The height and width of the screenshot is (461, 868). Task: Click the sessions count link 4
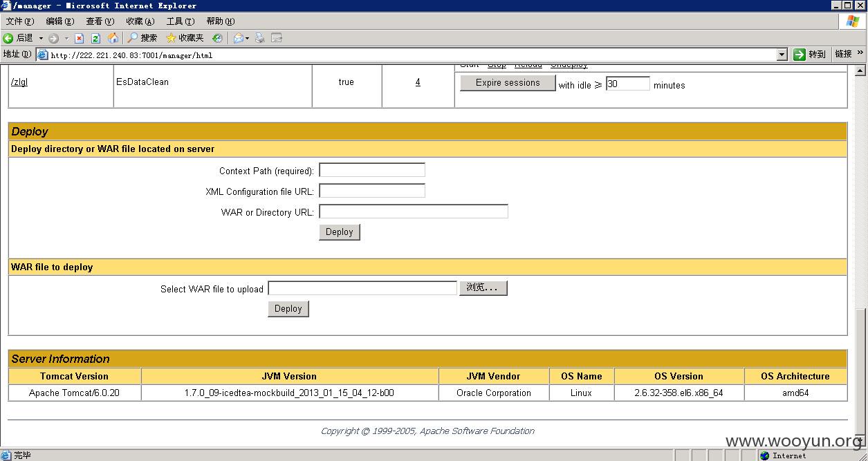(x=418, y=82)
